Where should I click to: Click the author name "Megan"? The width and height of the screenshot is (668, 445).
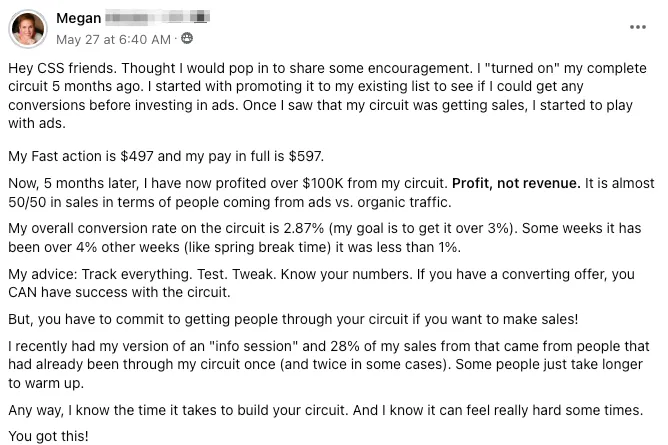pos(78,18)
